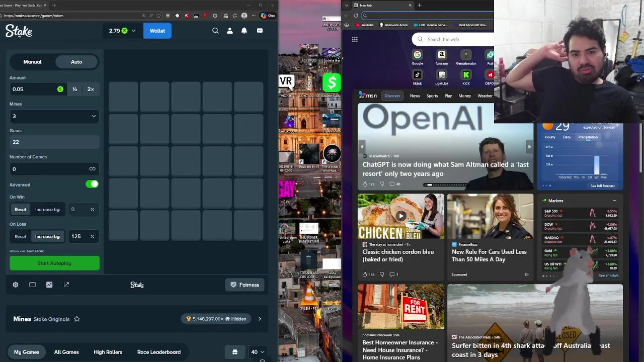This screenshot has width=644, height=362.
Task: Open the Stake search icon
Action: point(215,31)
